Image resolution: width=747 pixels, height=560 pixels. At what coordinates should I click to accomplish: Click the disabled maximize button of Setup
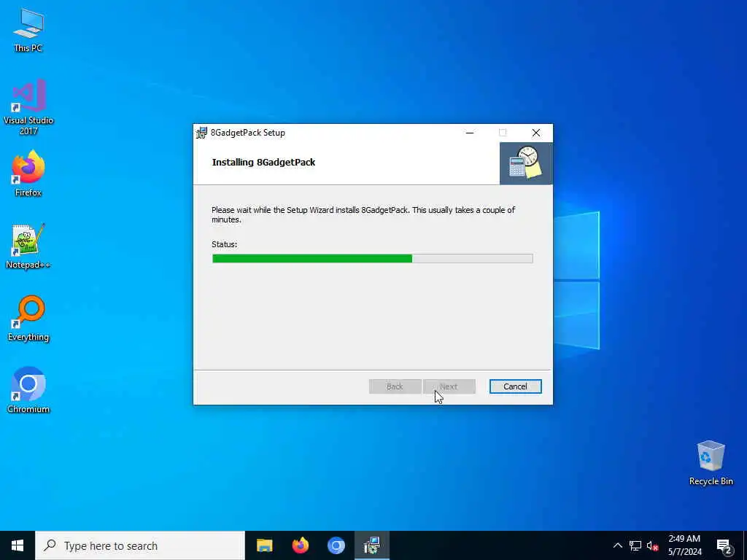503,133
